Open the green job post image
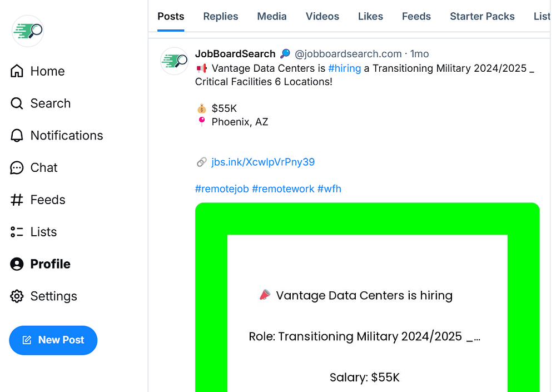This screenshot has width=556, height=392. (368, 297)
